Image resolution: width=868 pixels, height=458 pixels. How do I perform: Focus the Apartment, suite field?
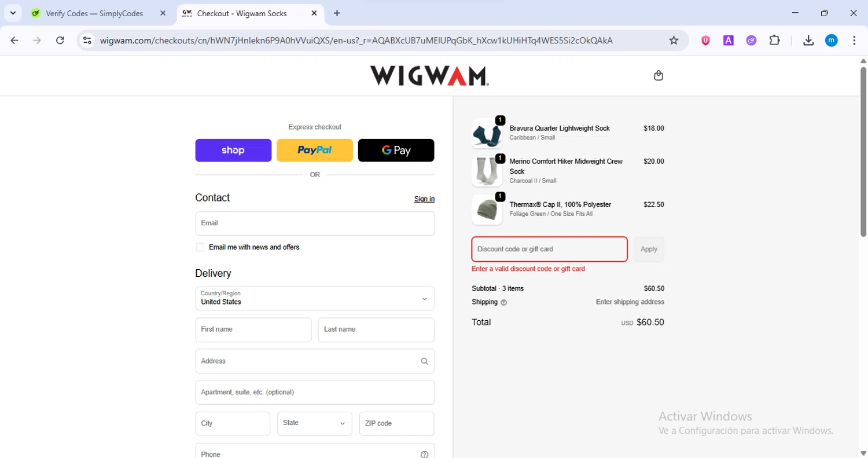point(315,392)
